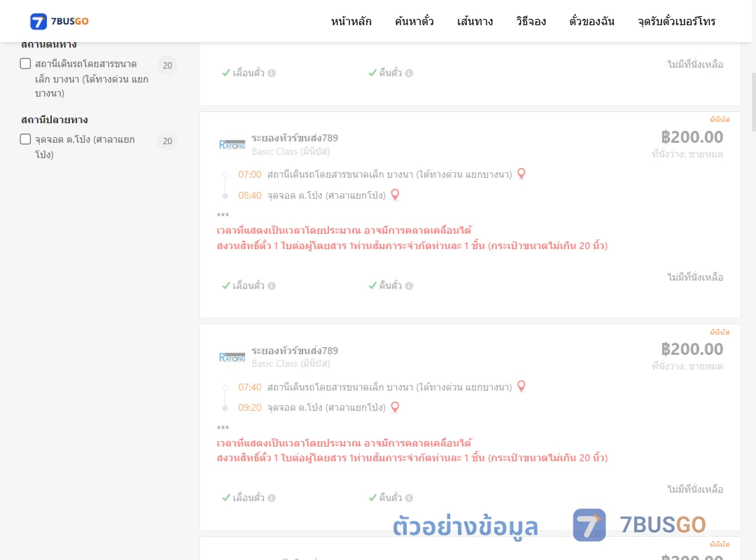Click the 07:00 departure time

point(250,174)
